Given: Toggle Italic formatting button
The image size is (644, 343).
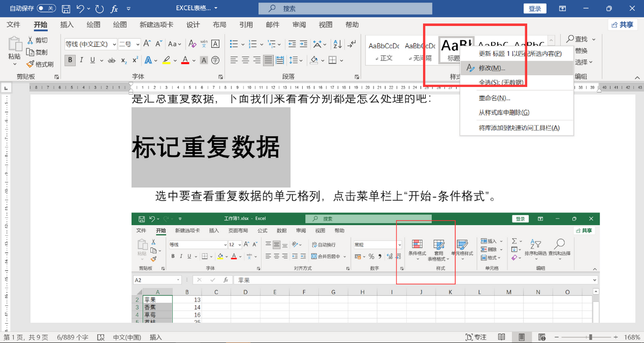Looking at the screenshot, I should (83, 60).
